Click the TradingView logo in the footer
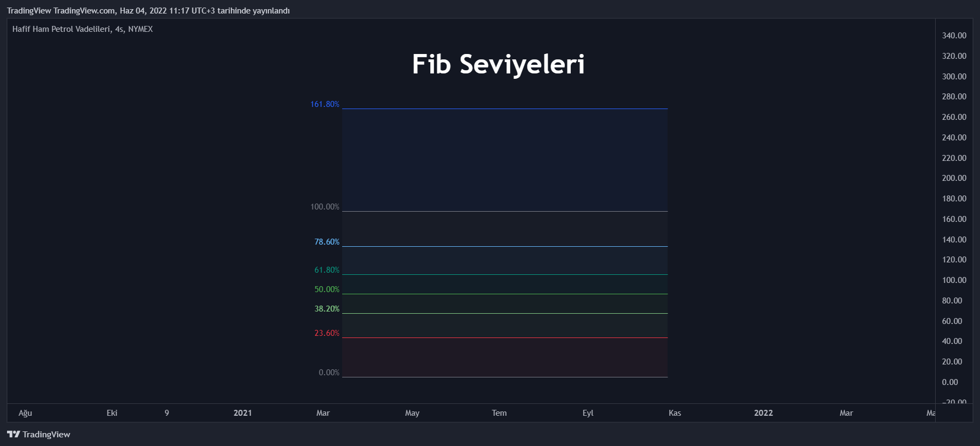 point(38,434)
